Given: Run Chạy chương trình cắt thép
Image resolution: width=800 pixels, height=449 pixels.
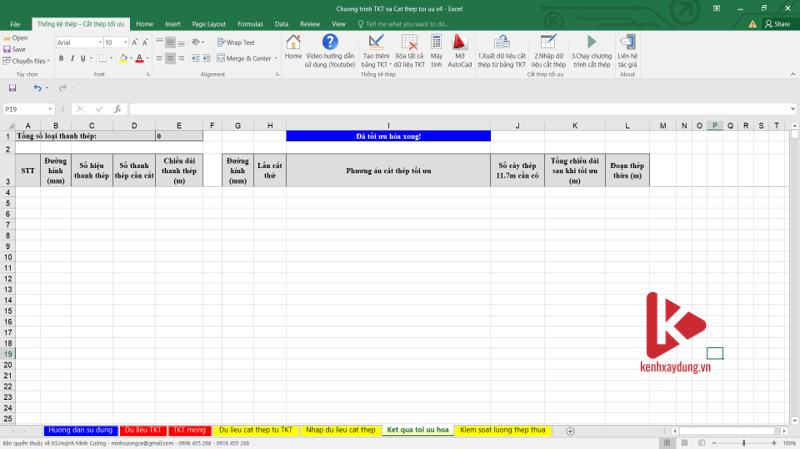Looking at the screenshot, I should pos(591,47).
